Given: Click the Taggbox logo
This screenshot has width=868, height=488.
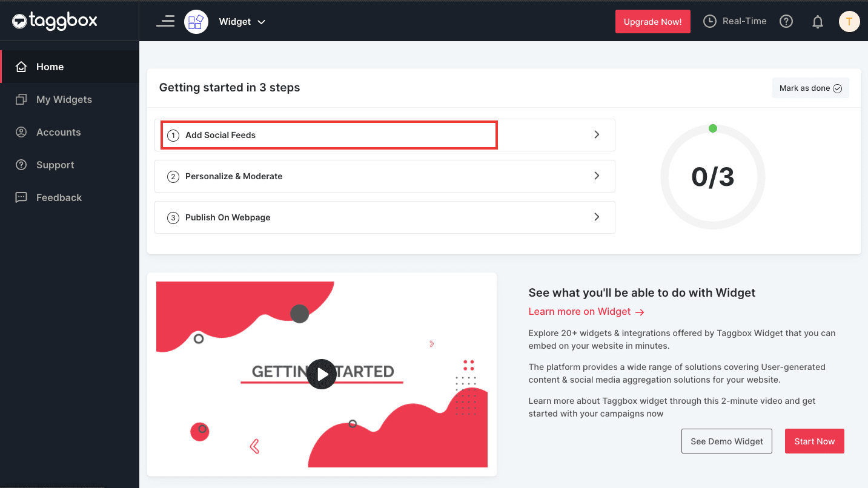Looking at the screenshot, I should coord(55,21).
